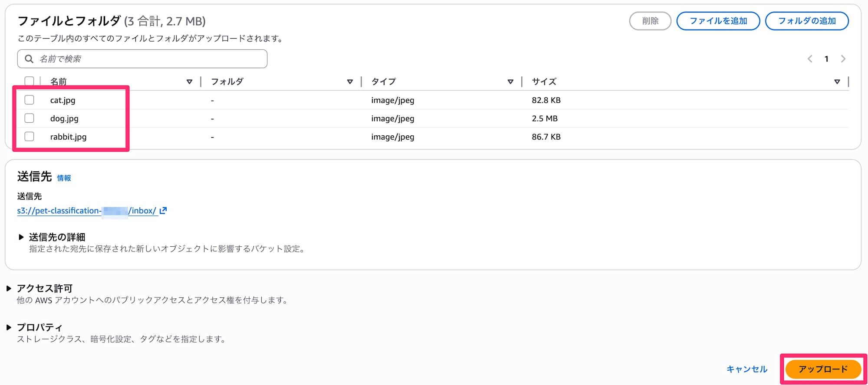Sort by フォルダ column arrow
Screen dimensions: 868x385
pos(350,82)
